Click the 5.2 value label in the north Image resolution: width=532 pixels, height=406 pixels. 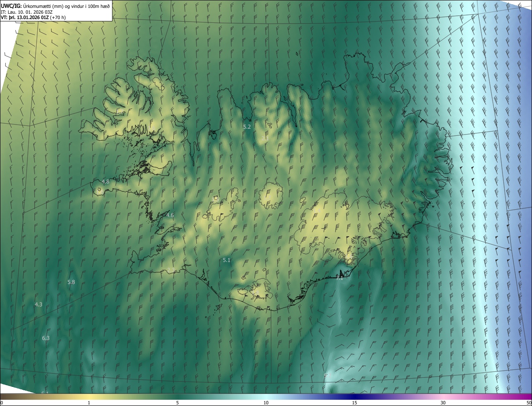coord(247,127)
